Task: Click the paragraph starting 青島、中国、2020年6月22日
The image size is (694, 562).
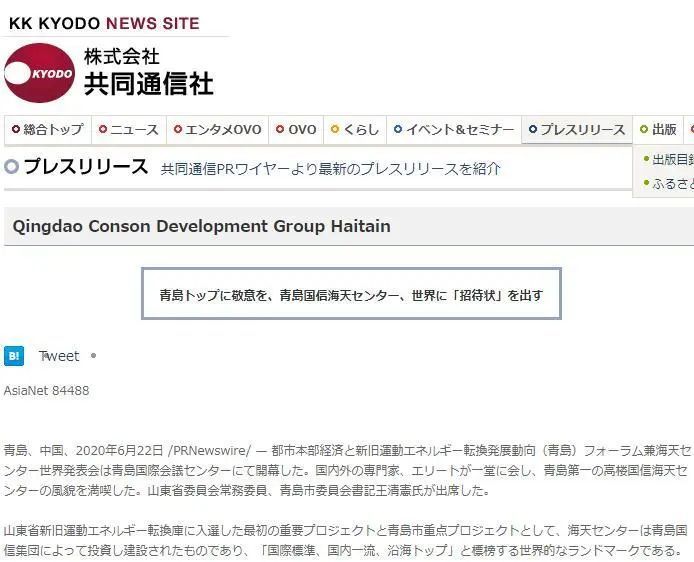Action: coord(347,471)
